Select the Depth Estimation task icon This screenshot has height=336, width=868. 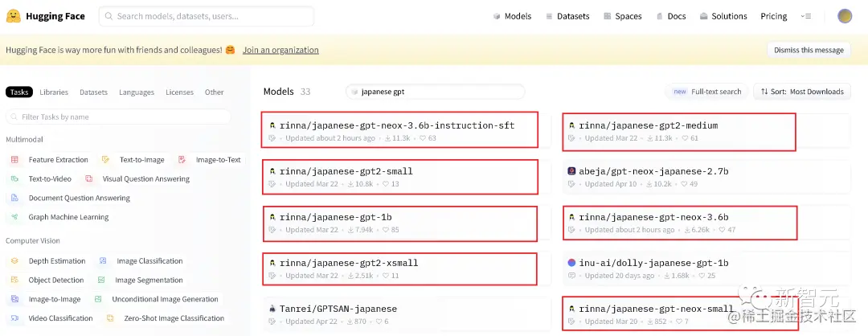tap(15, 260)
